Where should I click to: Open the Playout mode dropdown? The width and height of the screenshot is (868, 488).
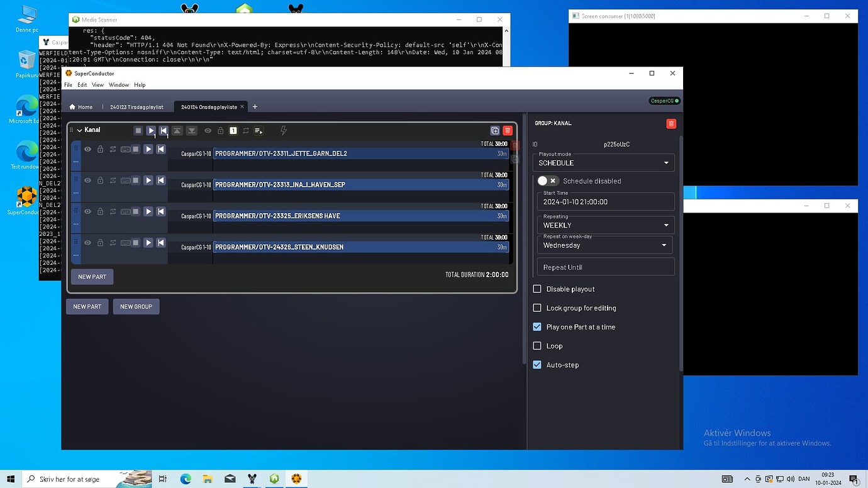tap(604, 162)
